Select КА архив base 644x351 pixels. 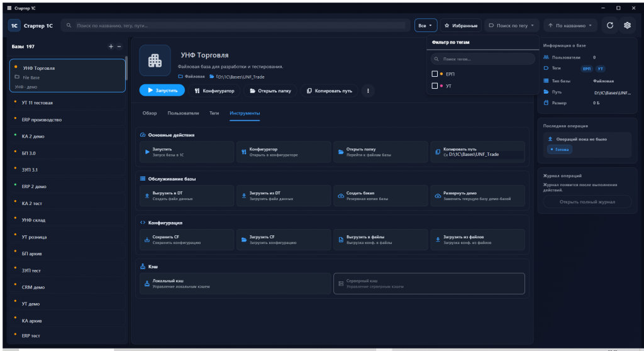68,321
